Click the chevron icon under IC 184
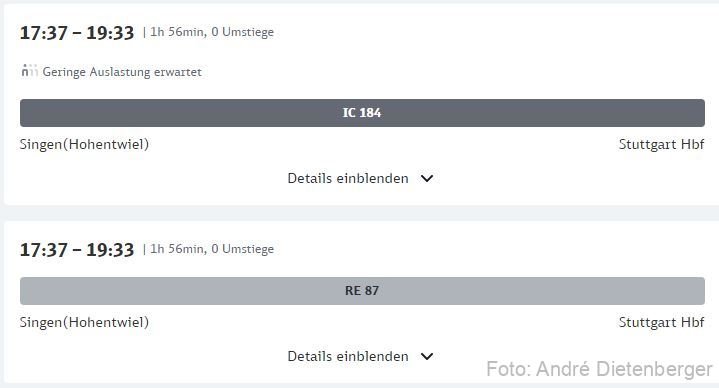 pos(427,178)
